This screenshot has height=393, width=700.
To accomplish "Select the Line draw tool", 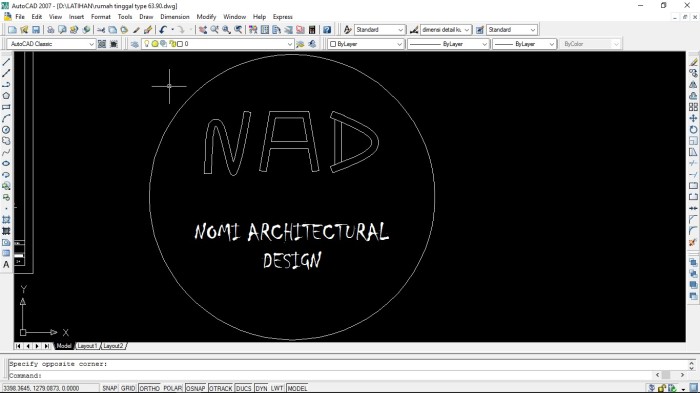I will tap(6, 62).
